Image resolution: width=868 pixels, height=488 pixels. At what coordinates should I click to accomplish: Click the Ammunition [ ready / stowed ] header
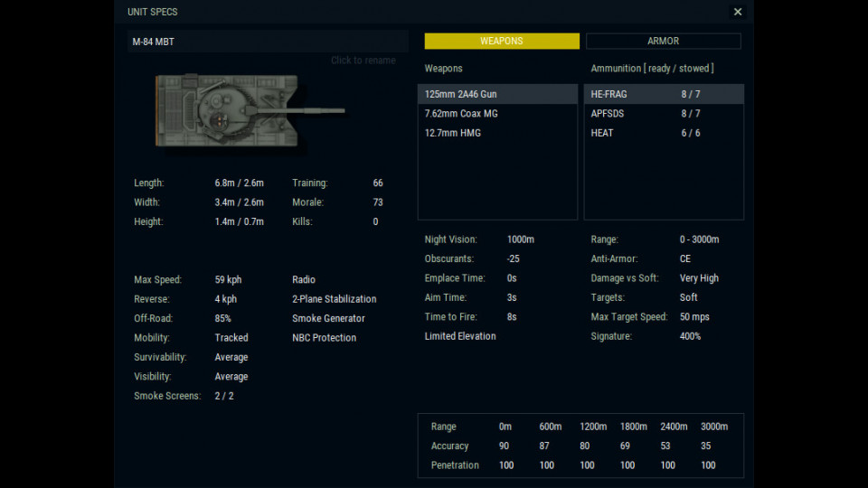coord(652,68)
